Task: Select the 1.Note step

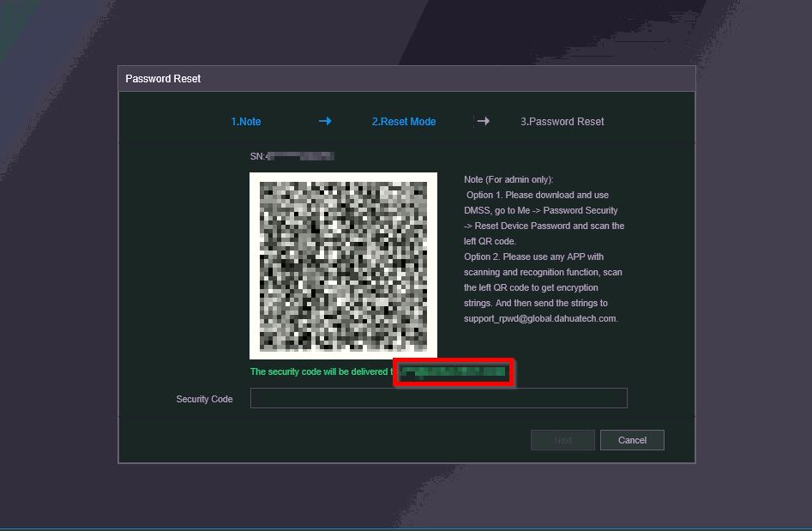Action: [246, 122]
